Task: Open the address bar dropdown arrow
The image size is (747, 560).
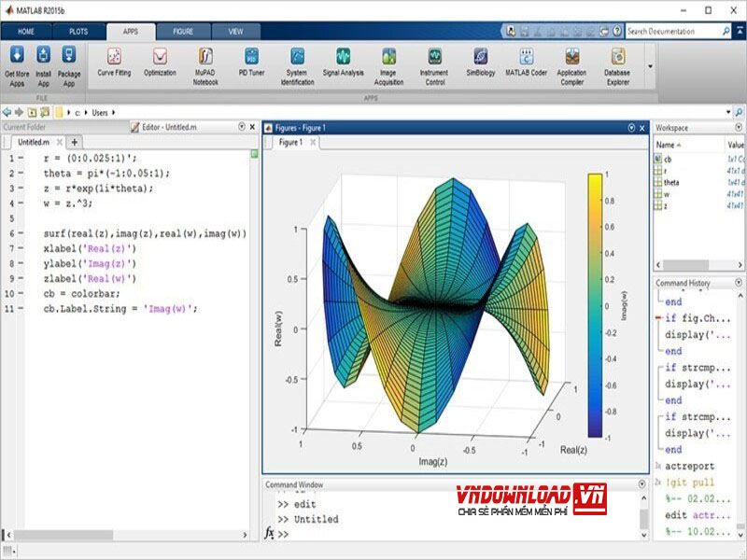Action: [728, 112]
